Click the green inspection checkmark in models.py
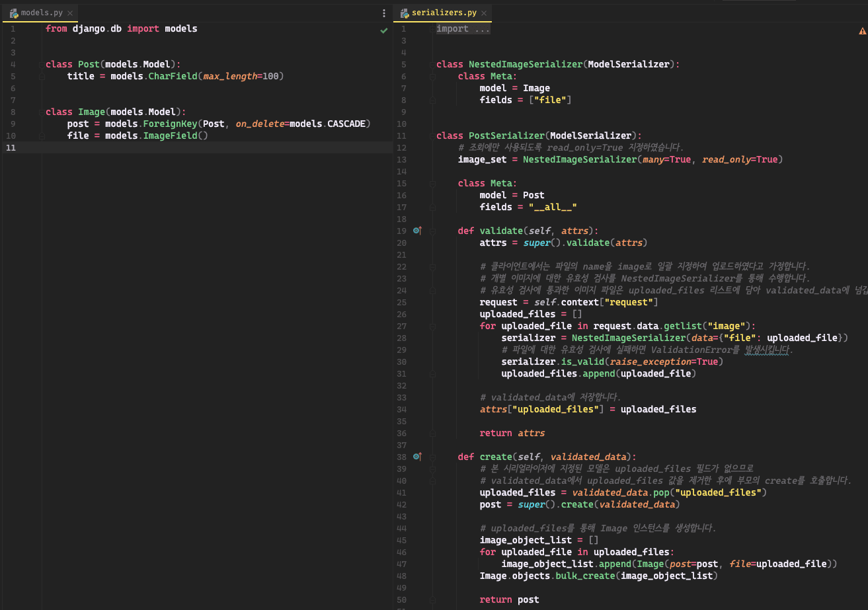Image resolution: width=868 pixels, height=610 pixels. tap(384, 30)
